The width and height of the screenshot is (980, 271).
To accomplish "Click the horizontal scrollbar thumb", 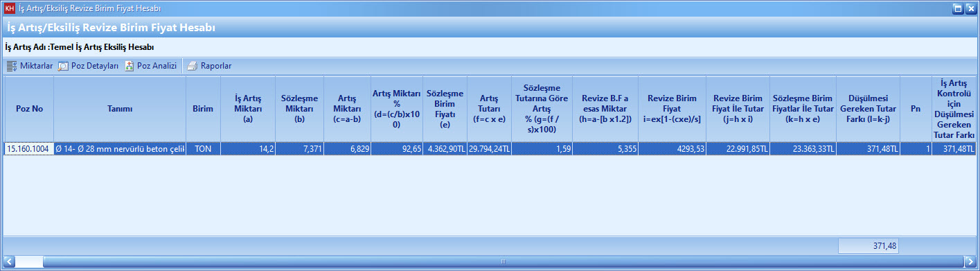I will tap(504, 261).
